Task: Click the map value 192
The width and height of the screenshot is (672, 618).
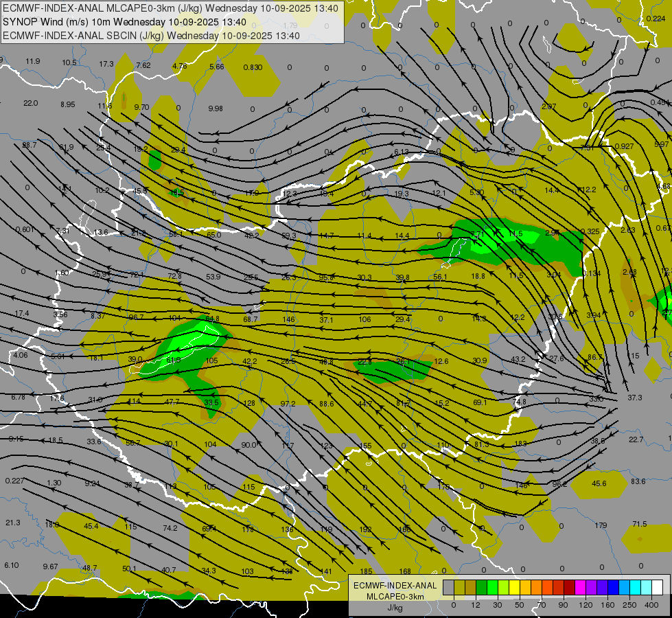Action: coord(365,529)
